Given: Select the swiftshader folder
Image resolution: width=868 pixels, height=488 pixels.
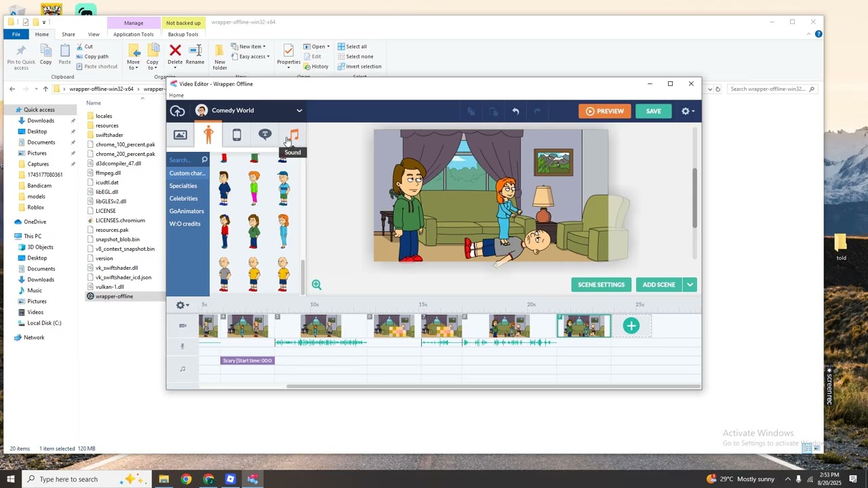Looking at the screenshot, I should coord(109,135).
